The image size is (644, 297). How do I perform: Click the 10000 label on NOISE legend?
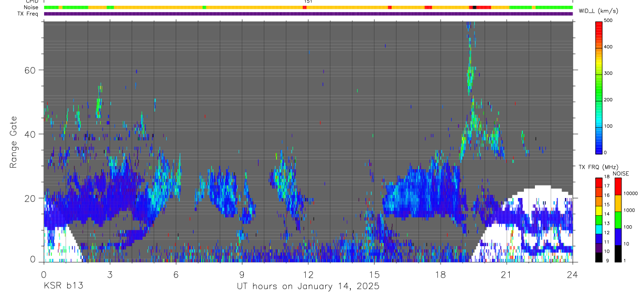click(632, 193)
